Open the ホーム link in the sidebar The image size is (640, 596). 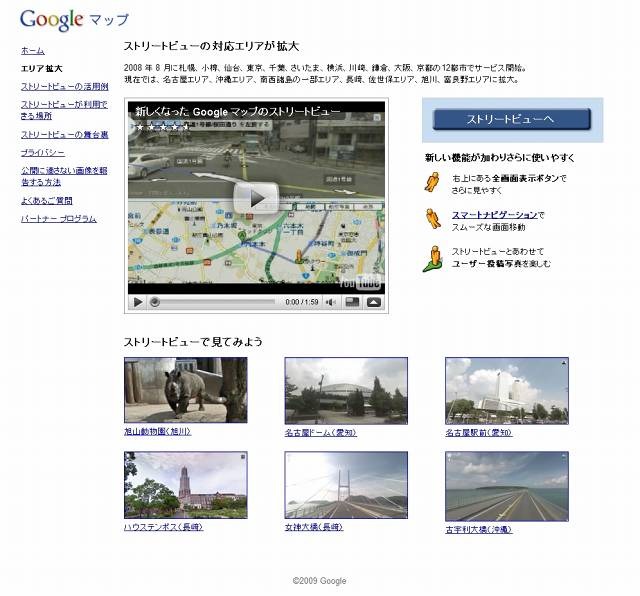(x=33, y=51)
